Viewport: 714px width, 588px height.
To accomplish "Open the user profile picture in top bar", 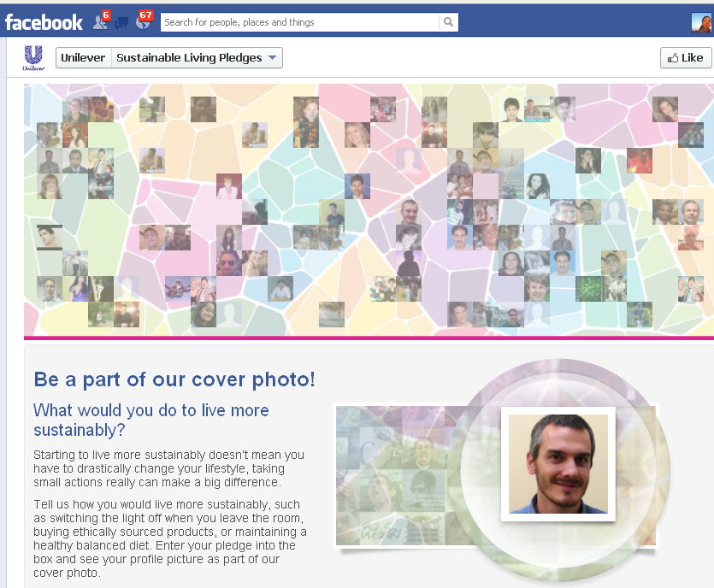I will [701, 22].
